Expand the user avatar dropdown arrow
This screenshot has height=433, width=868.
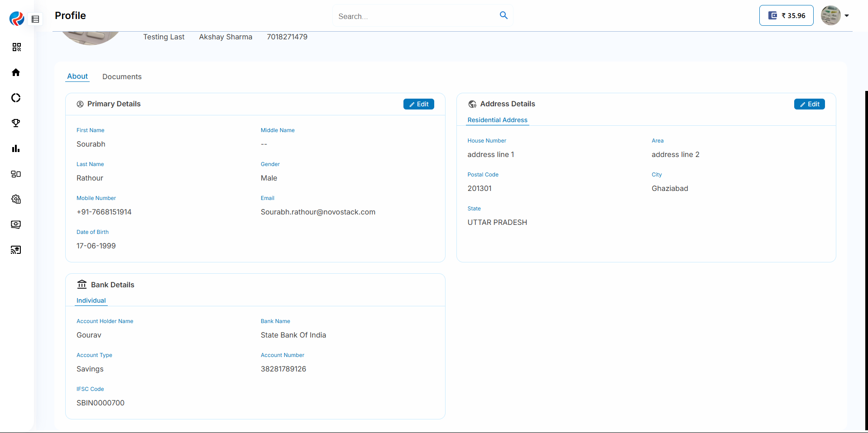click(847, 16)
